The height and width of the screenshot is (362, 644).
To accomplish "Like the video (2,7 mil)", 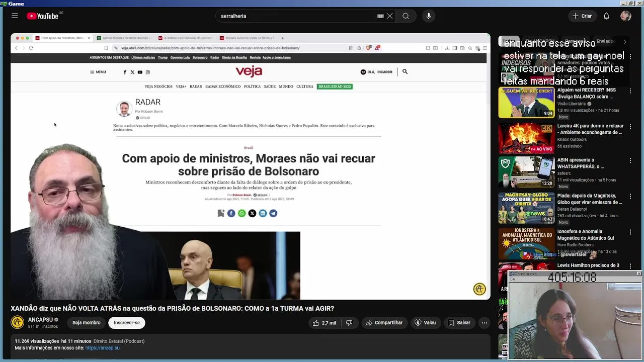I will 324,323.
